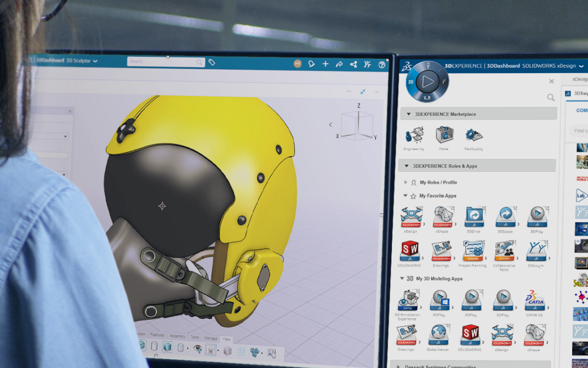Click the view selection hand icon in toolbar

(x=272, y=353)
